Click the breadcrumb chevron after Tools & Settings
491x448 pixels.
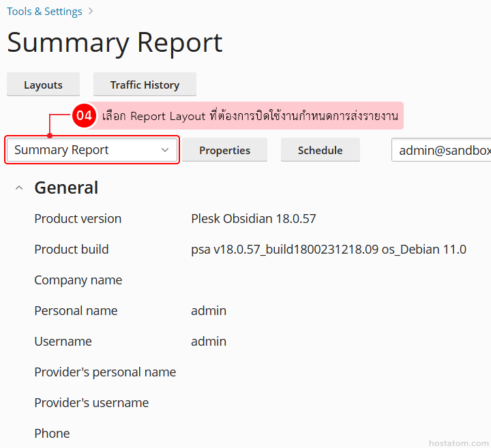(91, 12)
